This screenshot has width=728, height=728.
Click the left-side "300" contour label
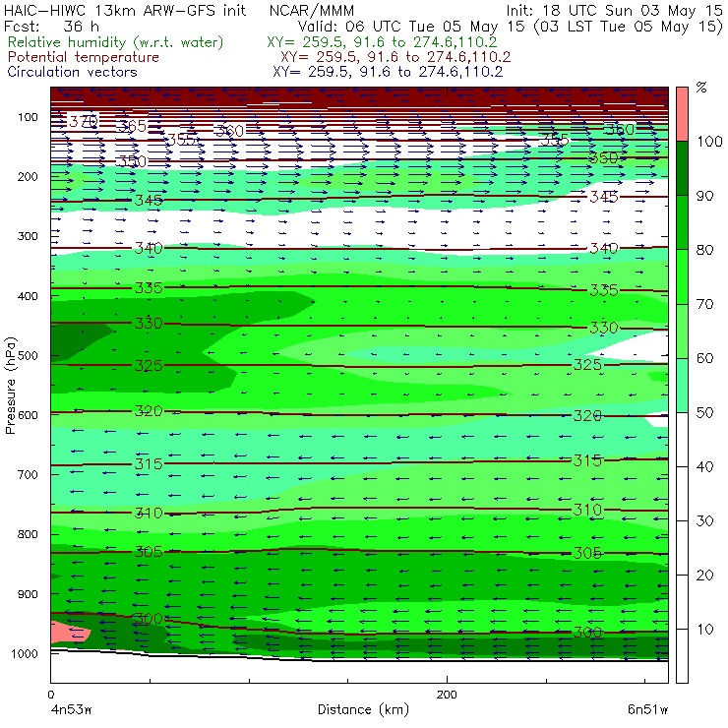pyautogui.click(x=149, y=619)
